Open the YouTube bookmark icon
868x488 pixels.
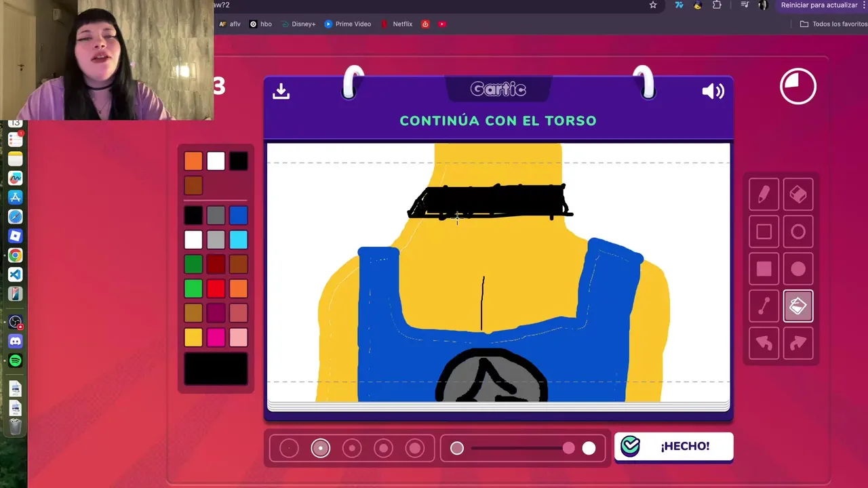[x=442, y=24]
